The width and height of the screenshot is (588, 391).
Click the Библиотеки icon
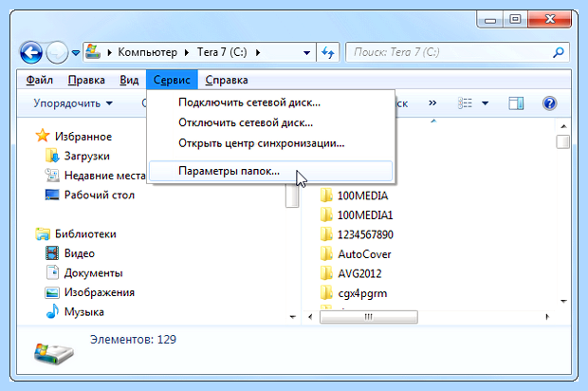click(x=43, y=233)
